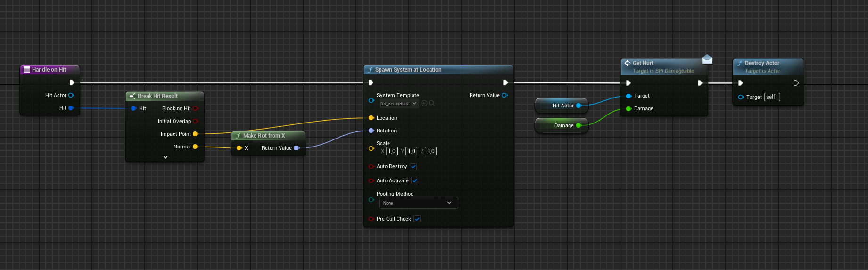Click the Destroy Actor exec output pin
868x270 pixels.
click(x=796, y=83)
